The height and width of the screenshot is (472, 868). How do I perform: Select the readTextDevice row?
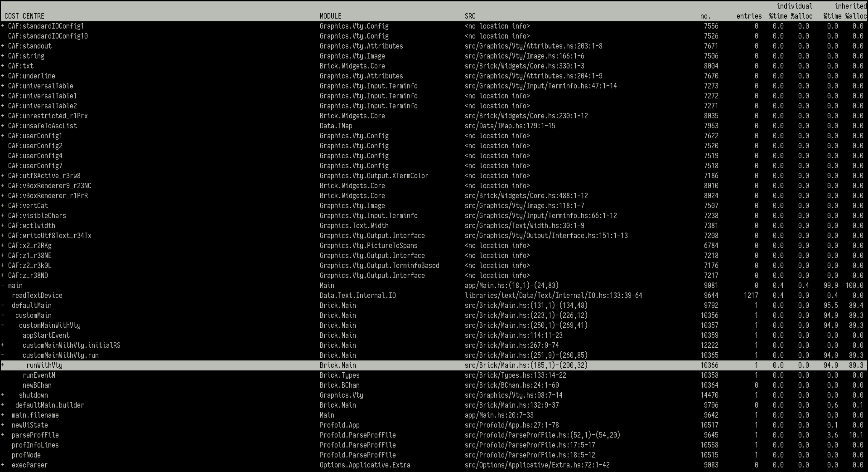tap(37, 296)
